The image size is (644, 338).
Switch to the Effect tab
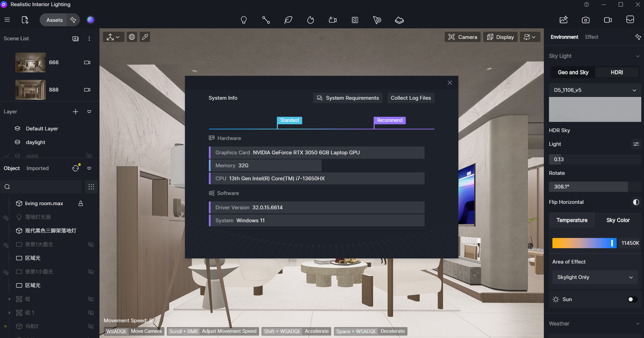pyautogui.click(x=592, y=37)
